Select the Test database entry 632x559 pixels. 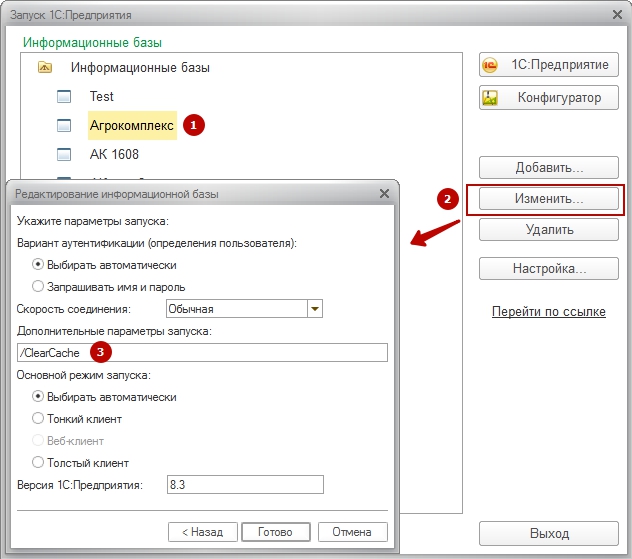(x=101, y=97)
